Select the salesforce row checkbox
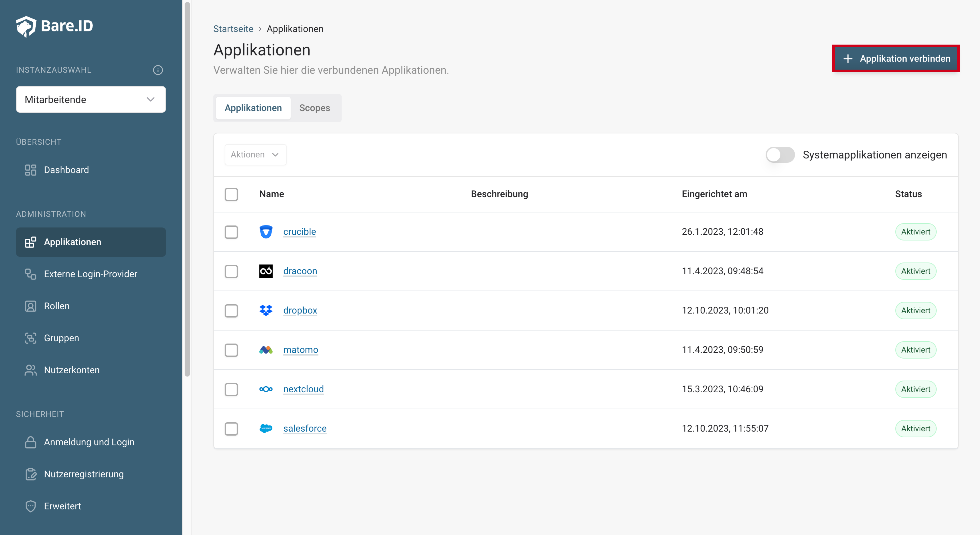The image size is (980, 535). tap(231, 429)
